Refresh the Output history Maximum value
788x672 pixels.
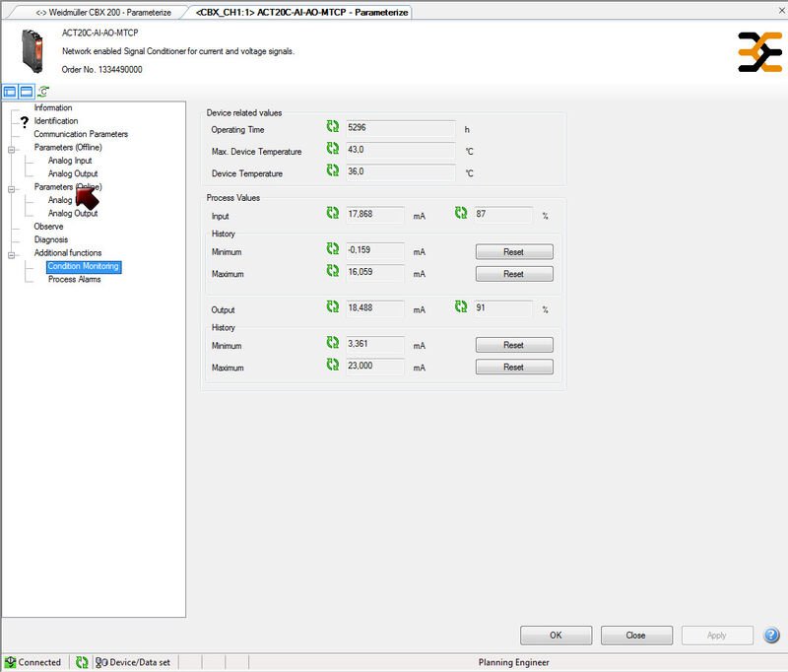click(x=333, y=365)
